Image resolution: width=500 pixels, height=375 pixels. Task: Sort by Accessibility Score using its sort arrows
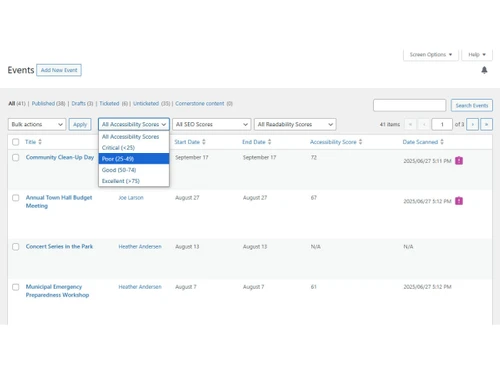(x=360, y=142)
